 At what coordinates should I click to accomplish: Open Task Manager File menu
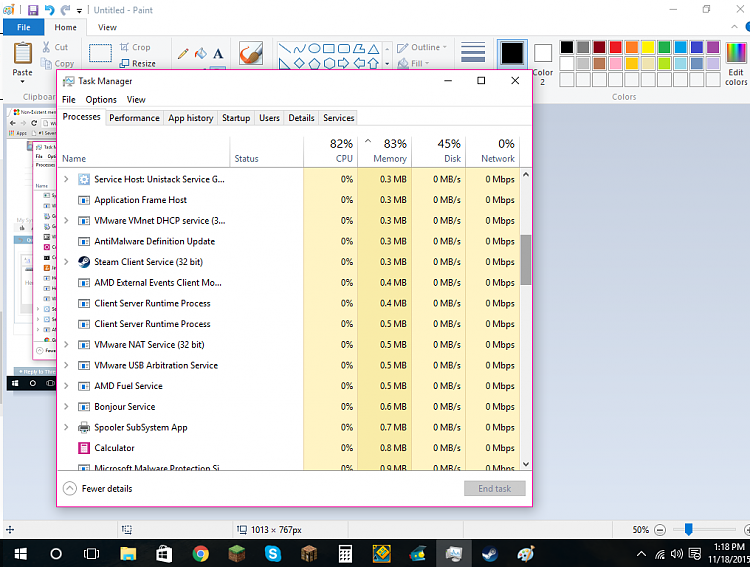click(68, 100)
